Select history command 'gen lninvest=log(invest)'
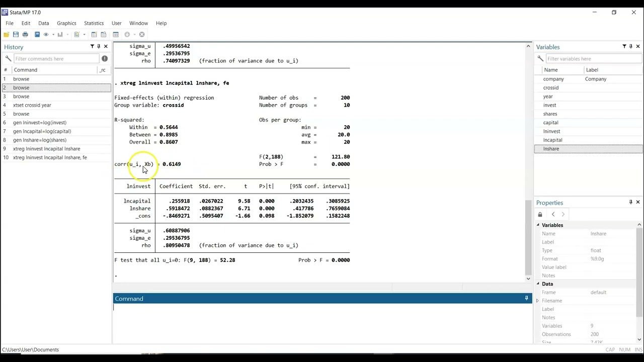644x362 pixels. 56,123
